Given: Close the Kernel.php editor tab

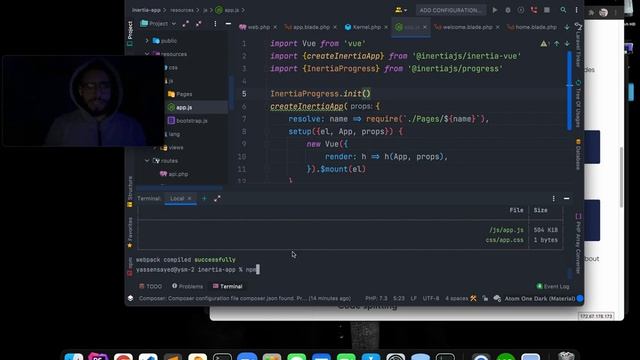Looking at the screenshot, I should point(386,27).
